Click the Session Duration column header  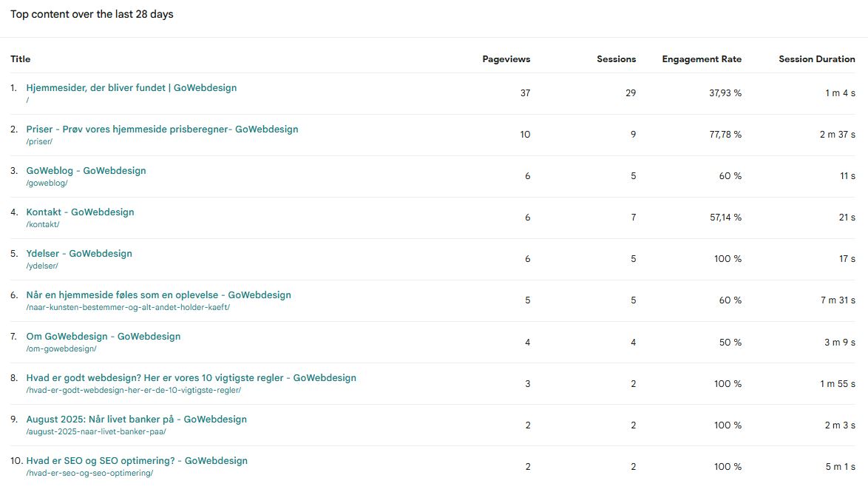[816, 59]
